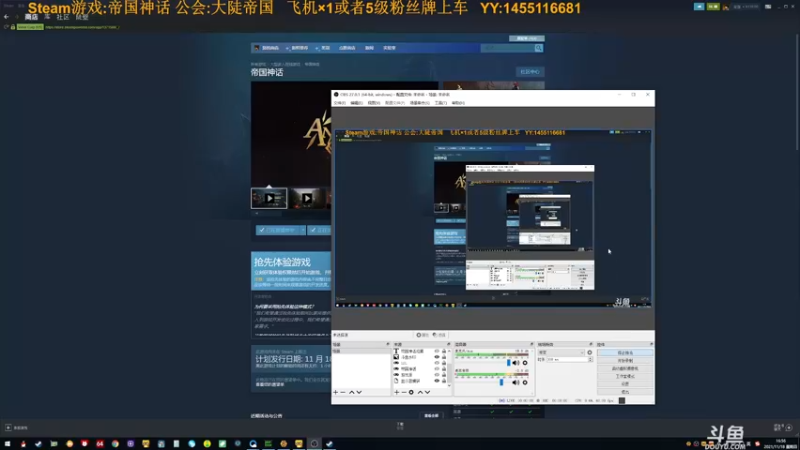Screen dimensions: 800x450
Task: Open the 点数商店 link in Steam store nav
Action: click(347, 48)
